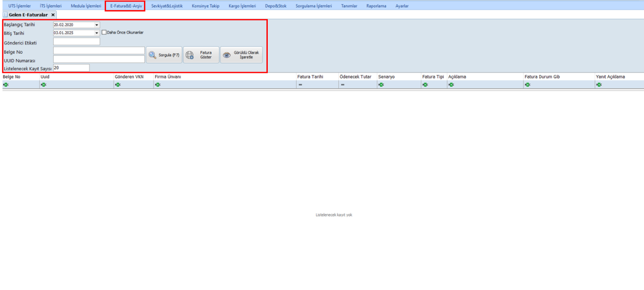Screen dimensions: 644x290
Task: Click the Fatura Tarihi equals filter icon
Action: pos(300,85)
